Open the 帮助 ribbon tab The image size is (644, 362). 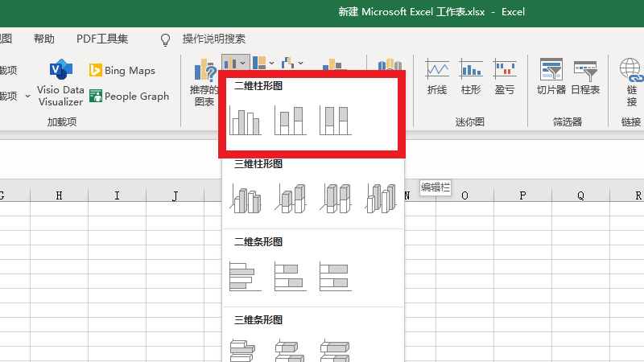(44, 39)
